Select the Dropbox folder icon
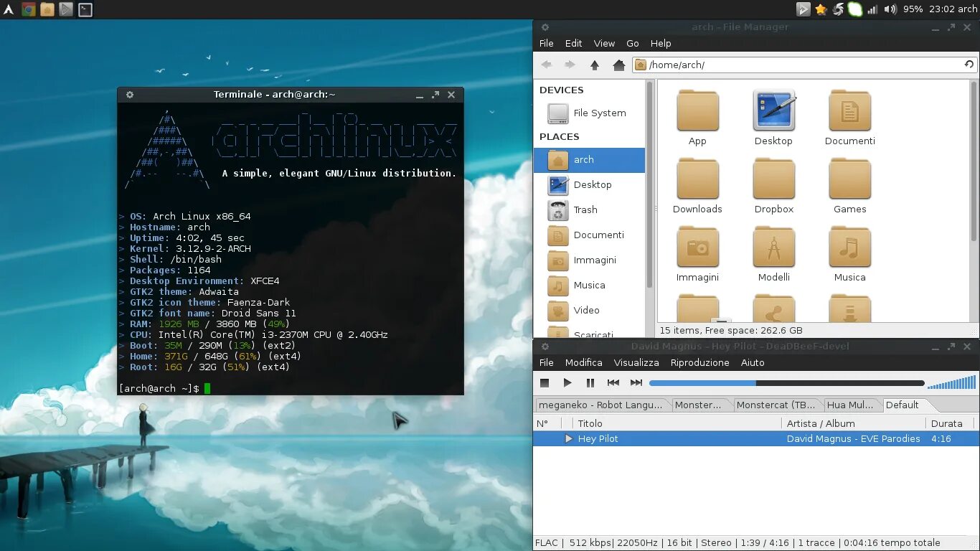Viewport: 980px width, 551px height. [x=773, y=187]
